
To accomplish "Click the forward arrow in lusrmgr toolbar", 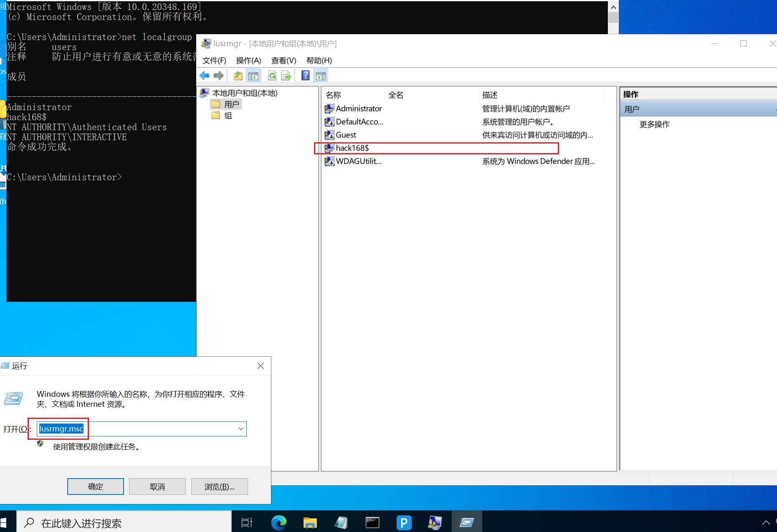I will 218,76.
